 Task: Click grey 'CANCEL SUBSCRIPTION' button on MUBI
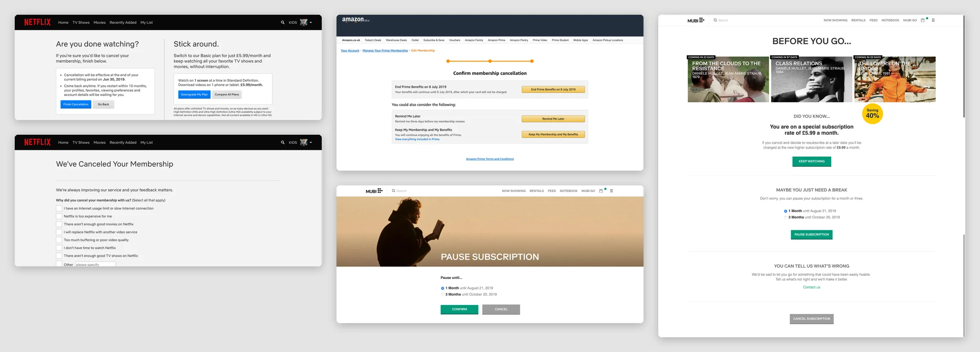coord(812,319)
